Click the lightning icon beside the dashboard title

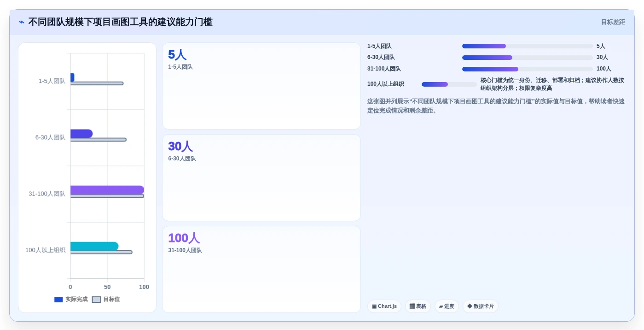coord(22,22)
